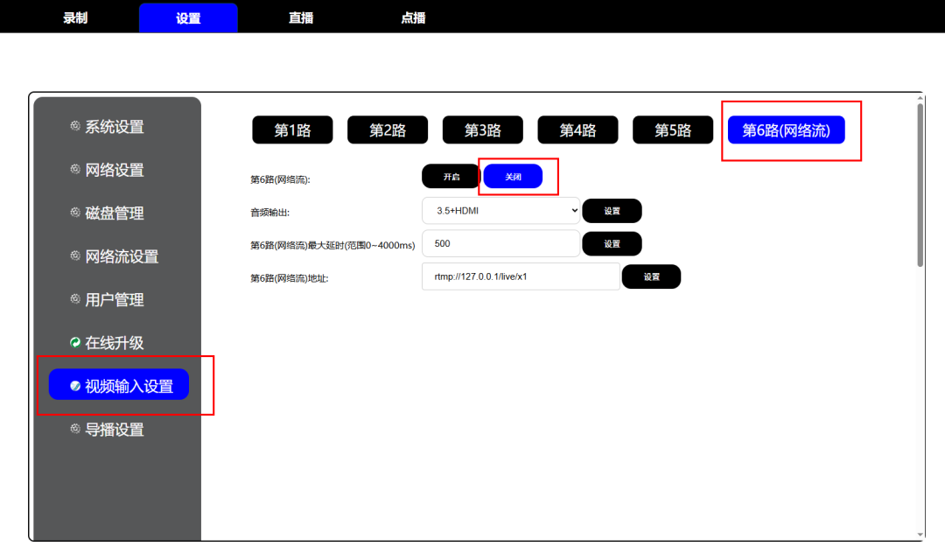This screenshot has height=560, width=945.
Task: Disable channel 6 with the 关闭 button
Action: pos(514,176)
